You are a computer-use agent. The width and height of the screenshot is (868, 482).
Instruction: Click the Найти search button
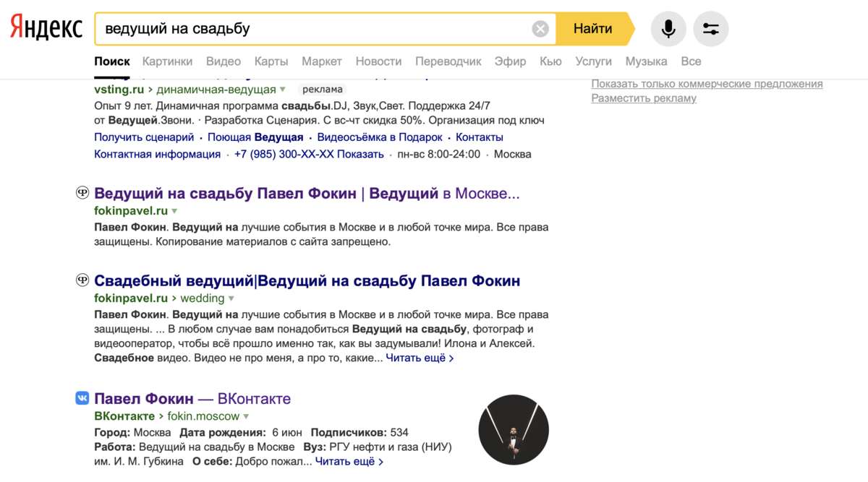pyautogui.click(x=595, y=29)
